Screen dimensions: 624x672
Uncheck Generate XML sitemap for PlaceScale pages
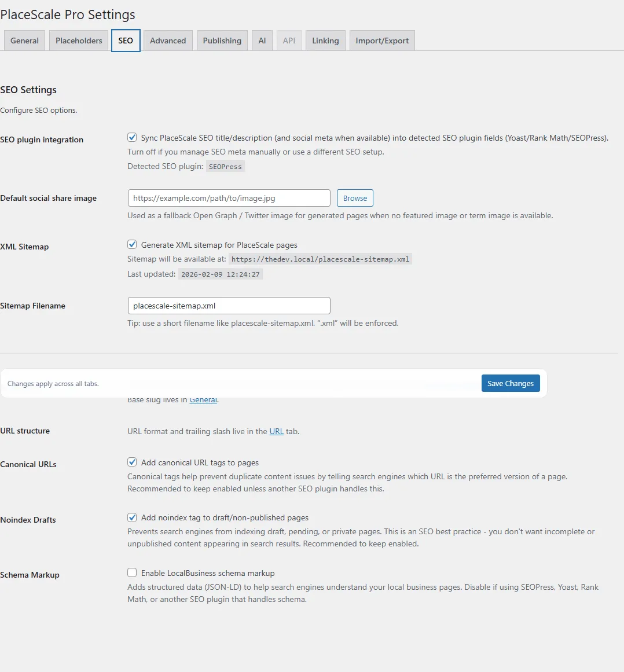coord(132,244)
